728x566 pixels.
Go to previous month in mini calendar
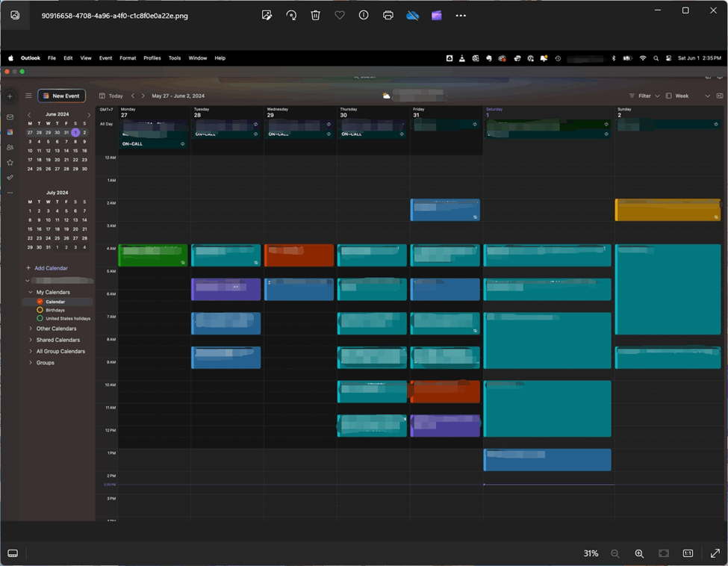[29, 114]
